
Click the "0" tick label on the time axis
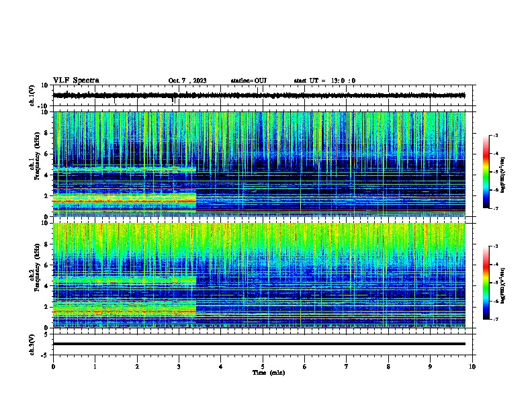coord(53,367)
